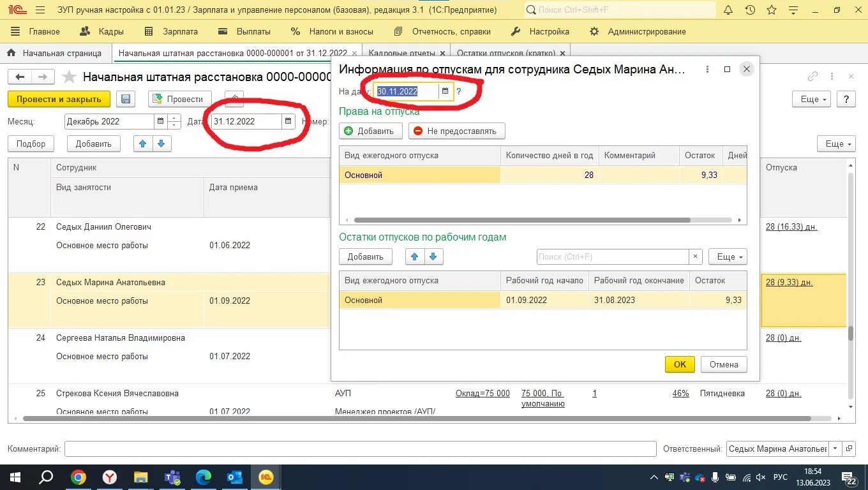
Task: Open Microsoft Teams from taskbar
Action: 172,477
